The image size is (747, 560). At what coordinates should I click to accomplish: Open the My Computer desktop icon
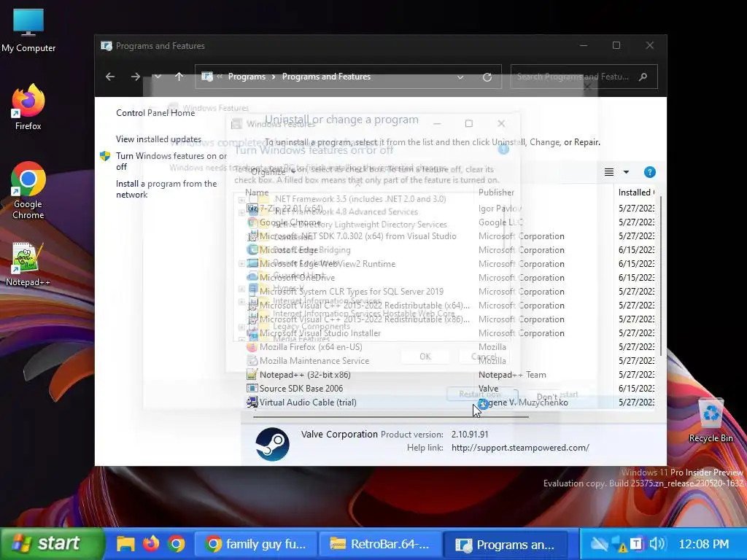click(x=28, y=31)
